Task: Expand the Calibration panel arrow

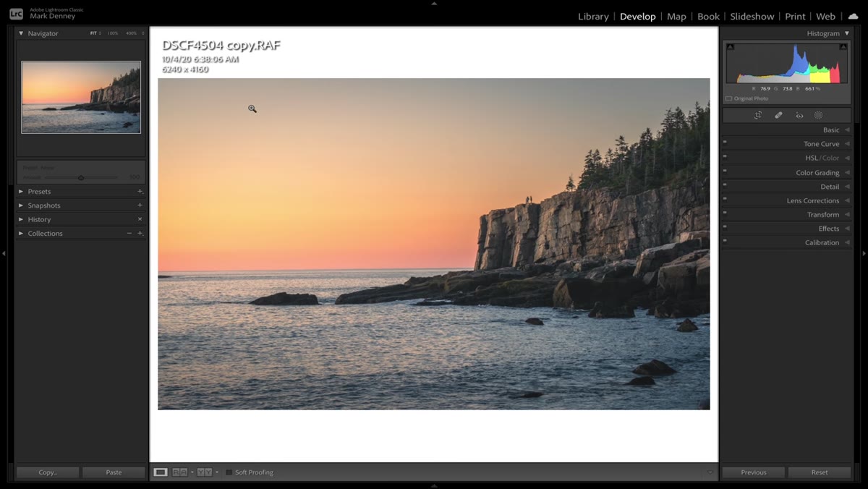Action: click(847, 242)
